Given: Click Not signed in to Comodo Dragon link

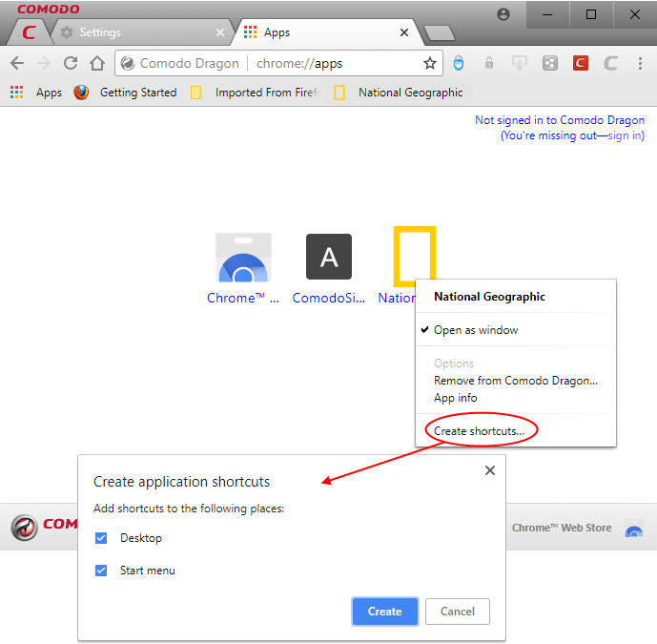Looking at the screenshot, I should 560,120.
